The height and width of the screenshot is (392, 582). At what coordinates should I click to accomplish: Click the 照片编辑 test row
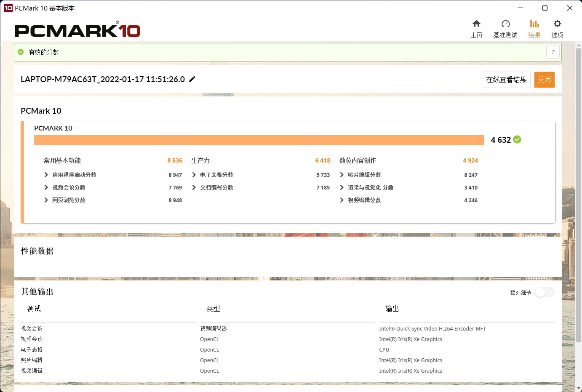click(32, 360)
